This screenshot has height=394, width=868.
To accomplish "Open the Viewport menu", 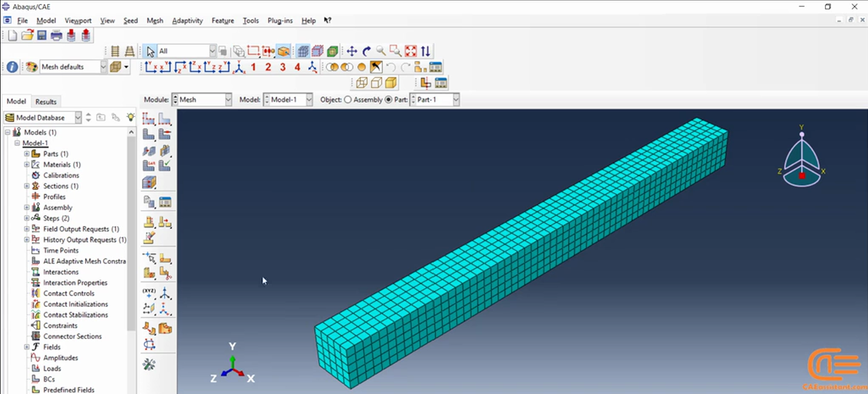I will pos(78,21).
